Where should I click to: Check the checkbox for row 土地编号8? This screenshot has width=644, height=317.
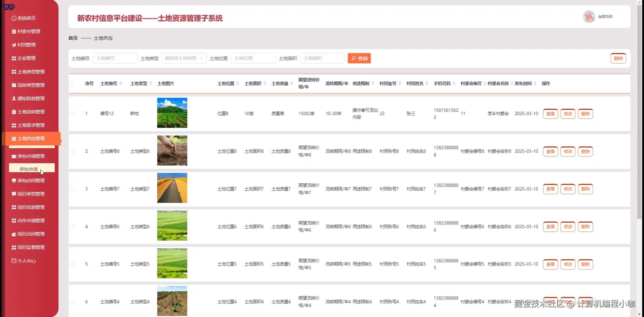[x=72, y=151]
